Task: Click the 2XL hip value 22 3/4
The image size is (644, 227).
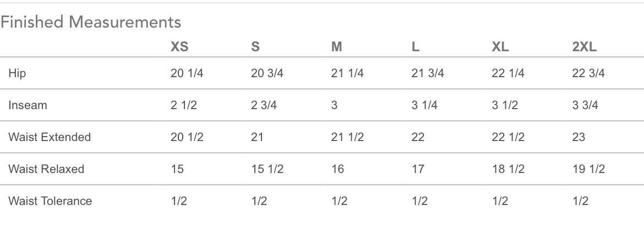Action: pyautogui.click(x=588, y=73)
